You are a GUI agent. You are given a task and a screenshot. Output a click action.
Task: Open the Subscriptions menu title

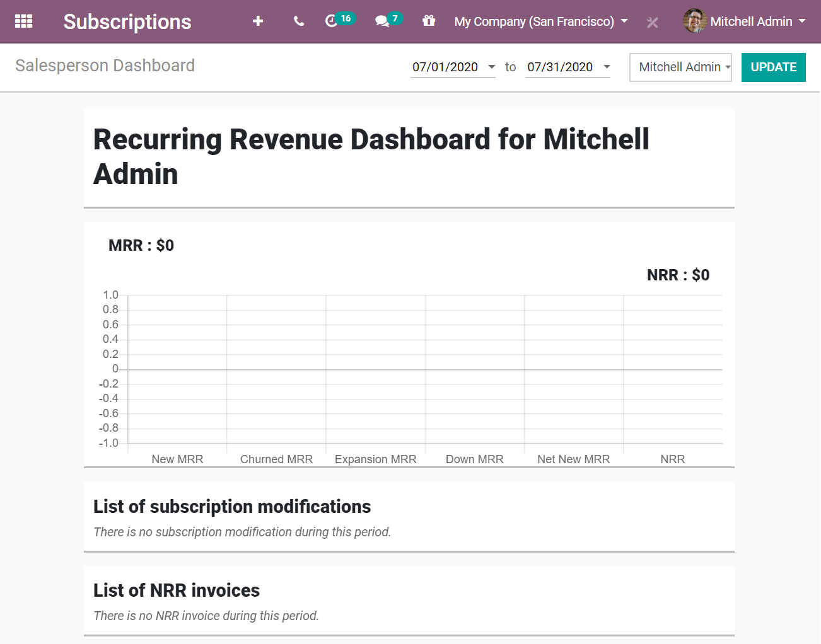[x=127, y=21]
